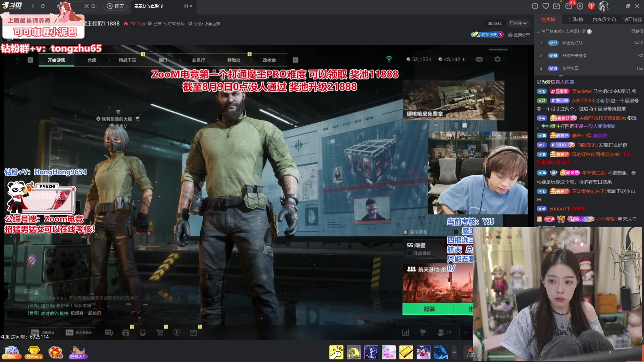Send the red rocket gift icon
Viewport: 644px width, 362px height.
[x=423, y=352]
